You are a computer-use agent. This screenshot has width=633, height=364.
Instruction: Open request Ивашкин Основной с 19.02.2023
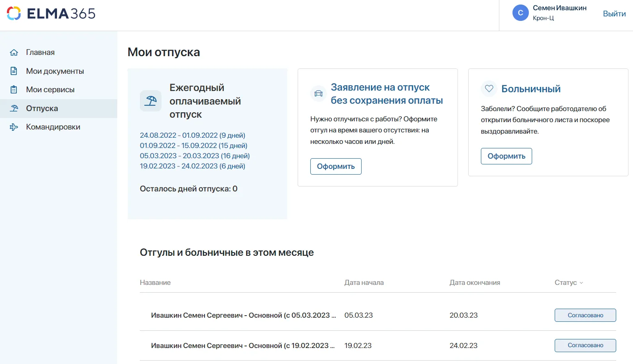coord(243,345)
